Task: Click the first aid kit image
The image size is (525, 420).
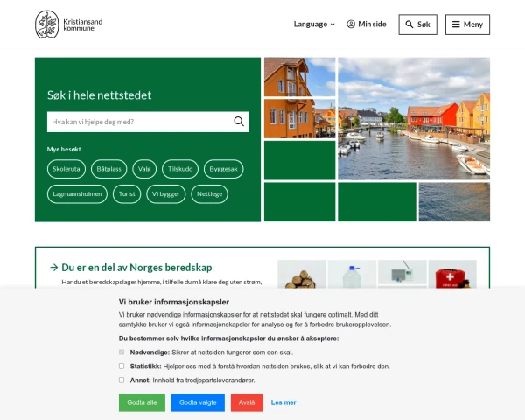Action: pos(452,274)
